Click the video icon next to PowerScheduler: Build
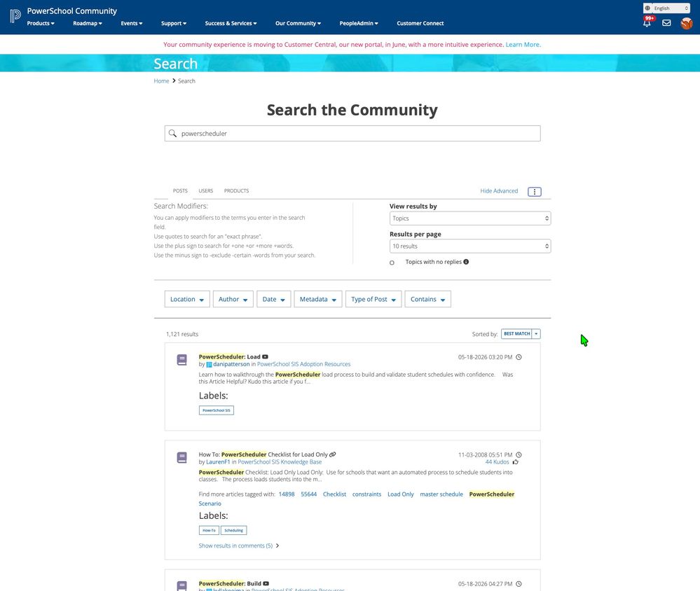700x591 pixels. 266,583
